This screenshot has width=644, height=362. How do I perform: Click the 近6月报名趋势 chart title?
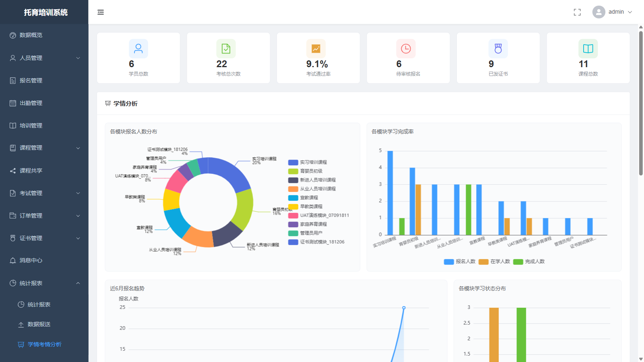tap(127, 288)
